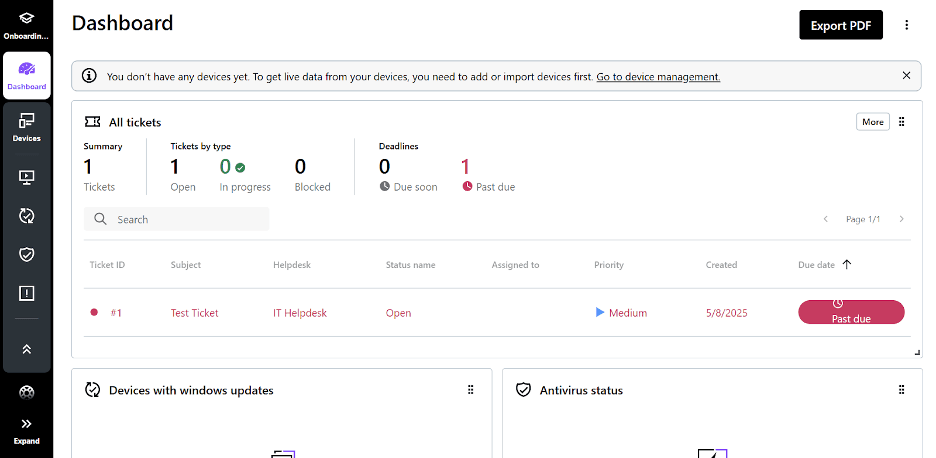Sort by Created column header
The width and height of the screenshot is (936, 458).
(721, 265)
